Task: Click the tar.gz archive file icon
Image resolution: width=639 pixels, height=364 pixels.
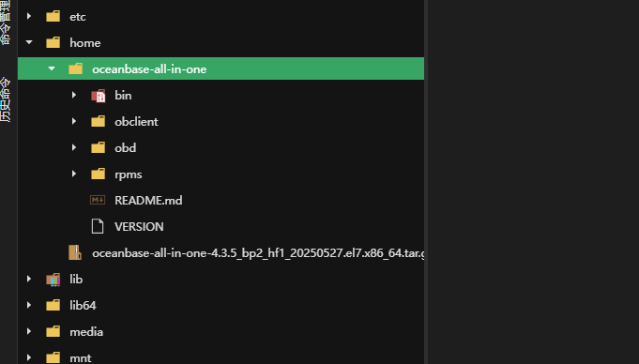Action: click(75, 252)
